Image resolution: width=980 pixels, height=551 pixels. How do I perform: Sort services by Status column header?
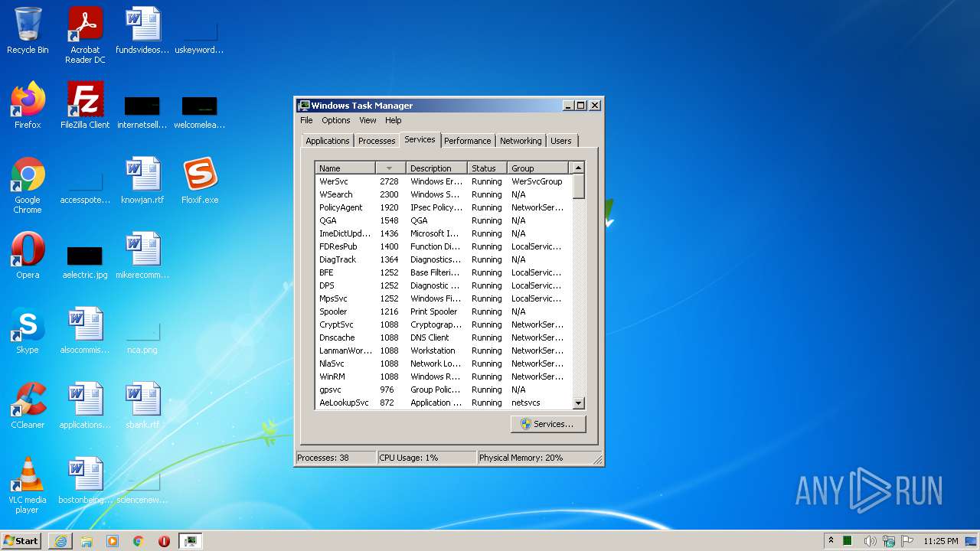(487, 168)
